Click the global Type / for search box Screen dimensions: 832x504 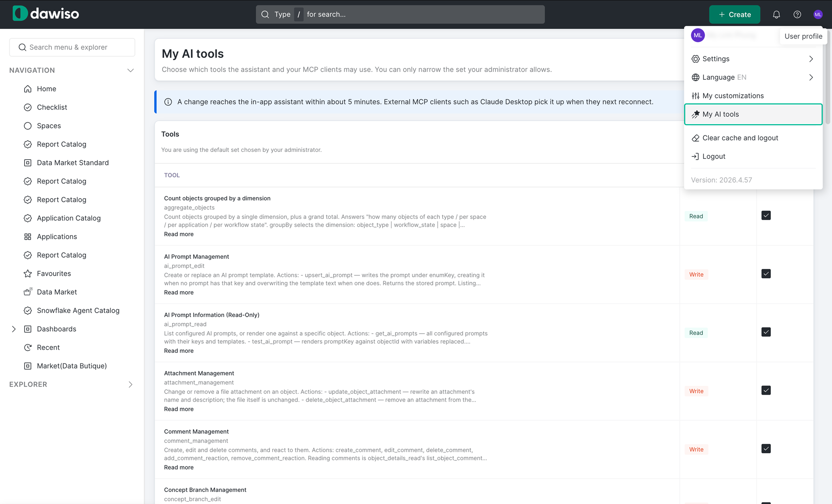pos(400,14)
